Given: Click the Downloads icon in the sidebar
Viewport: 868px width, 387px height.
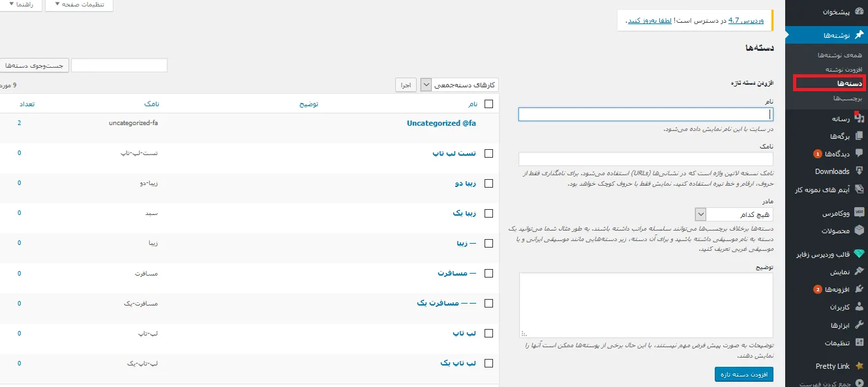Looking at the screenshot, I should pos(859,171).
